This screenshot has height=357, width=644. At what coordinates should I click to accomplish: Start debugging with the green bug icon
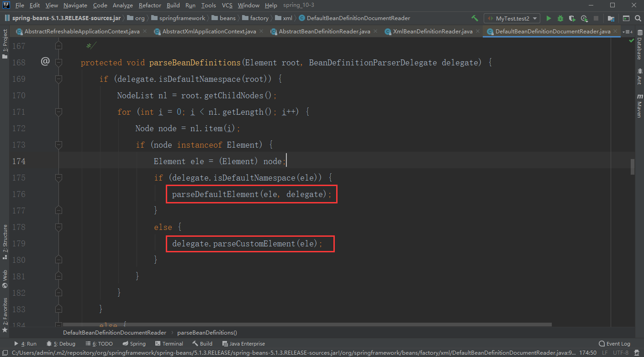[x=560, y=18]
